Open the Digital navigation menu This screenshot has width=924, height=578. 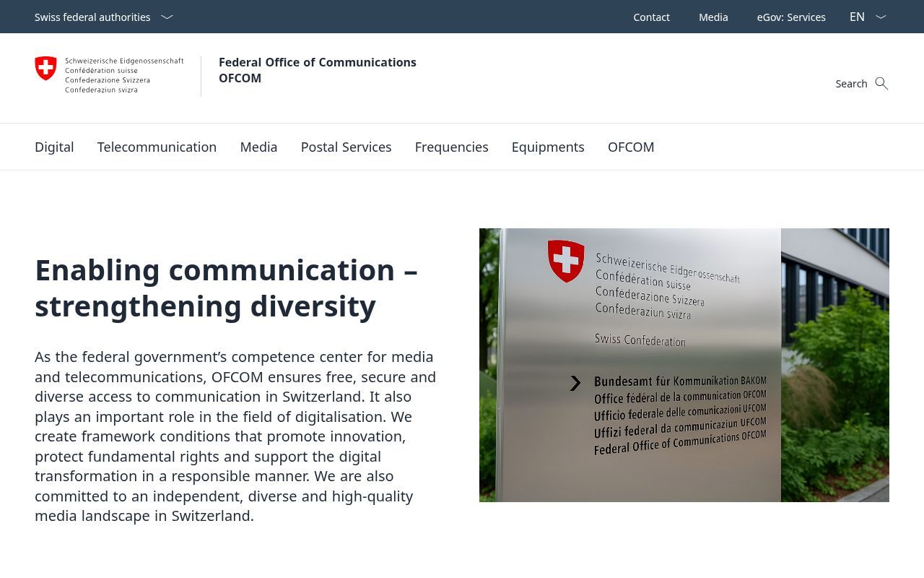pyautogui.click(x=54, y=147)
